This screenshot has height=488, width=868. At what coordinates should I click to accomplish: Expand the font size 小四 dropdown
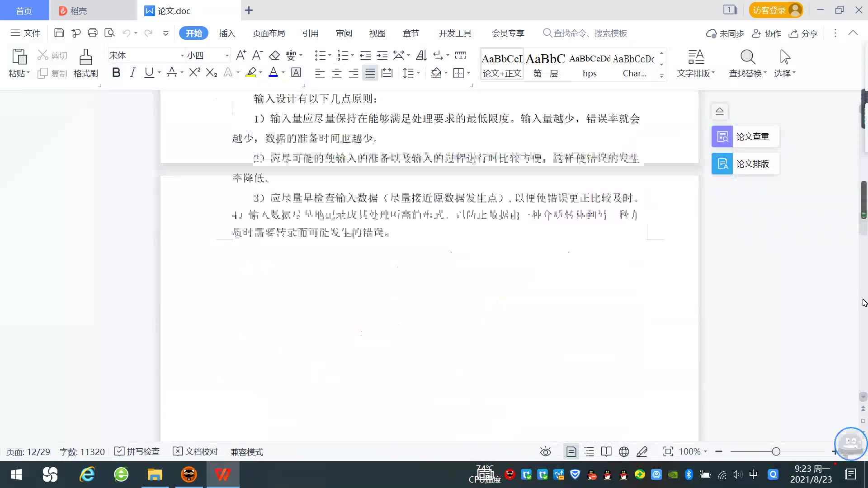227,56
